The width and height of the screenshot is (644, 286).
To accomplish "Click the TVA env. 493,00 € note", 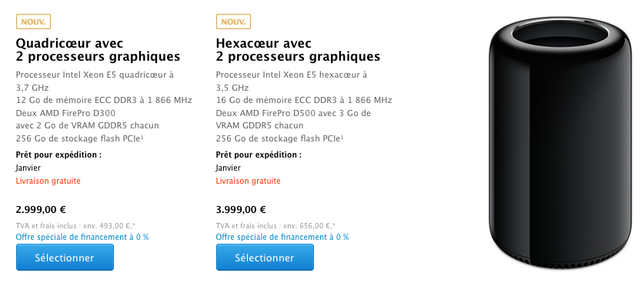I will 76,225.
